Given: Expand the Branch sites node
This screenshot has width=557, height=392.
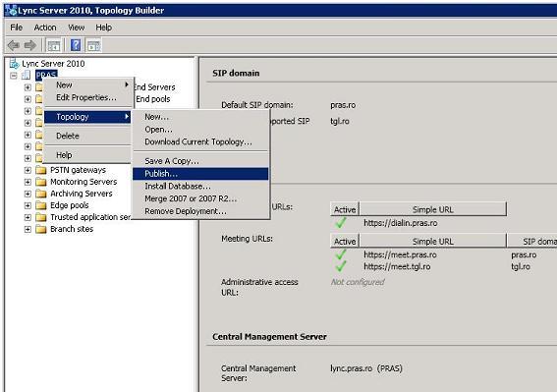Looking at the screenshot, I should coord(28,229).
